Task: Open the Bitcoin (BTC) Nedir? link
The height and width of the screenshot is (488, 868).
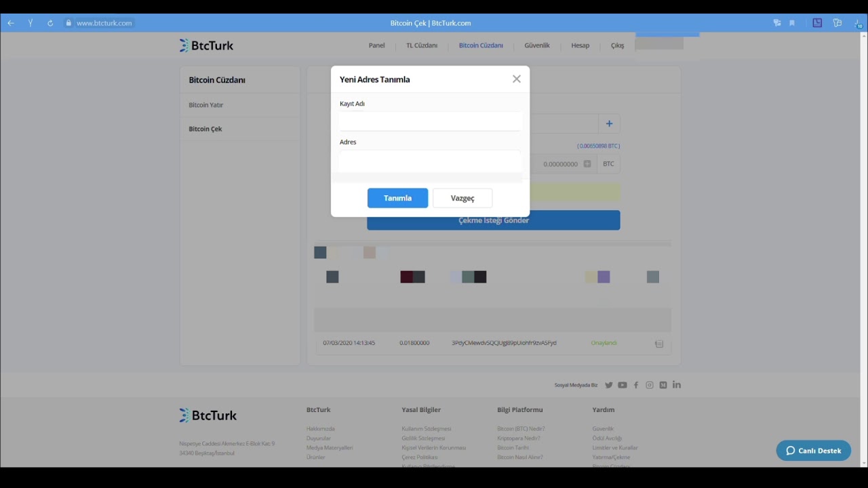Action: [x=521, y=429]
